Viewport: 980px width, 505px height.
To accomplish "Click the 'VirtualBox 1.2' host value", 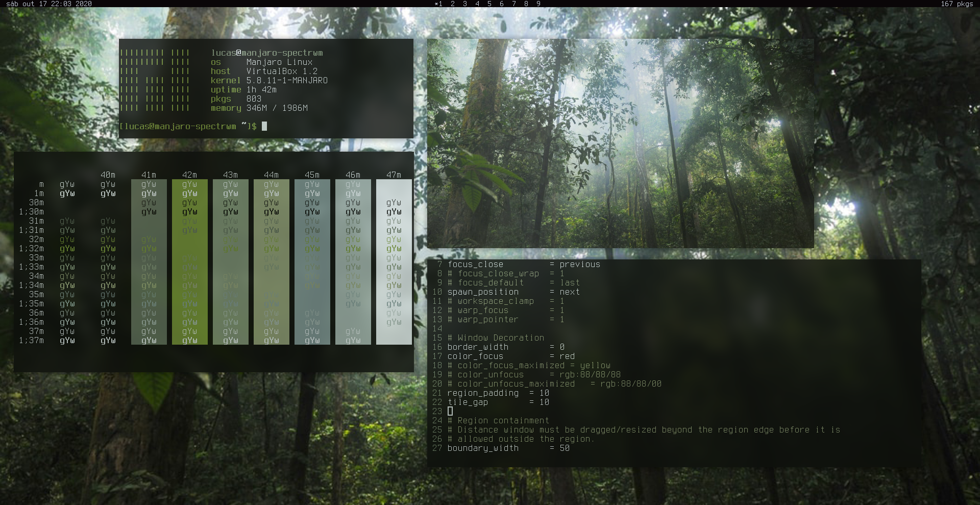I will click(x=282, y=71).
